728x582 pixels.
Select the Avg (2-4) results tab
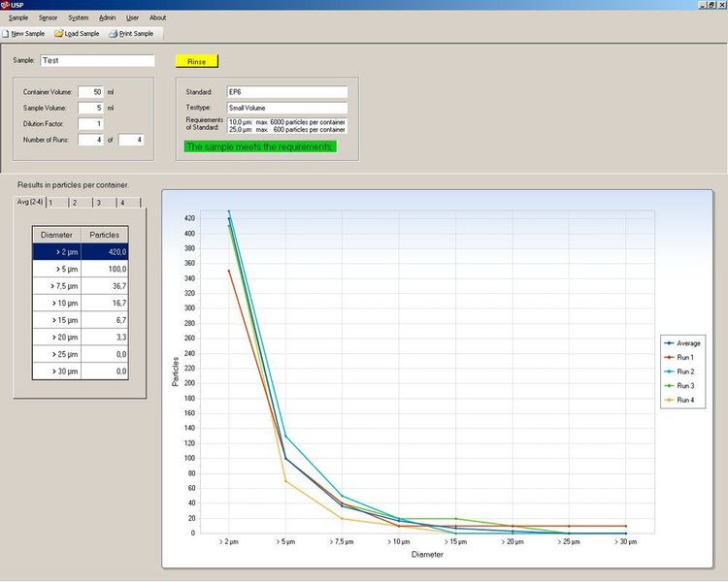pos(30,202)
